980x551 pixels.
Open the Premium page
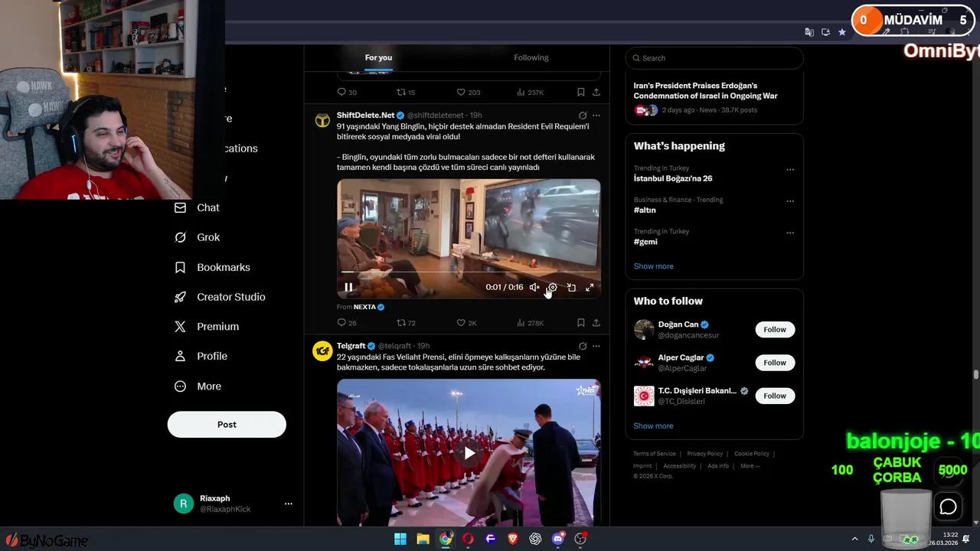pyautogui.click(x=207, y=326)
